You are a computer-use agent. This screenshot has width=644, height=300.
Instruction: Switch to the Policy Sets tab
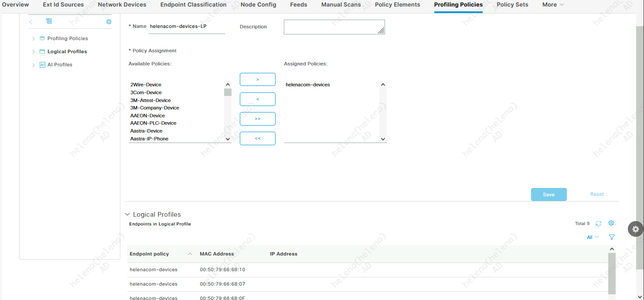[x=512, y=5]
